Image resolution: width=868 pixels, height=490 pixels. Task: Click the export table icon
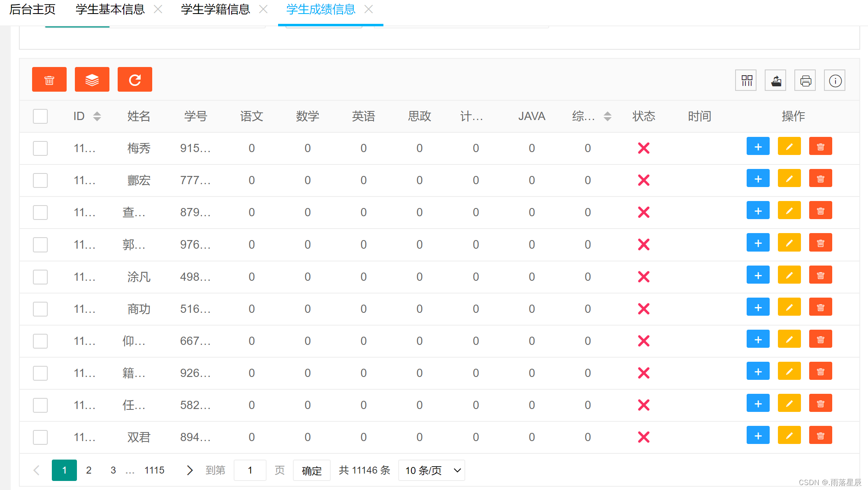point(776,81)
